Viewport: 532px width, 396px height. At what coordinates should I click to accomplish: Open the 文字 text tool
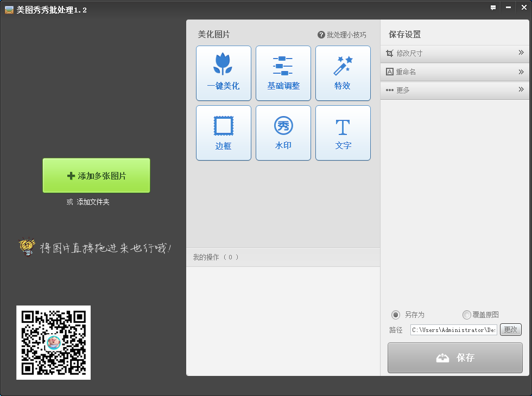tap(343, 133)
